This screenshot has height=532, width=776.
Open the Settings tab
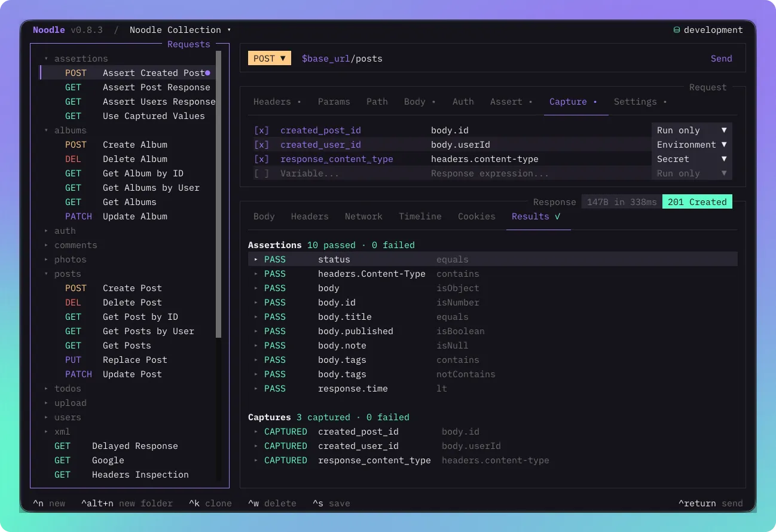640,102
